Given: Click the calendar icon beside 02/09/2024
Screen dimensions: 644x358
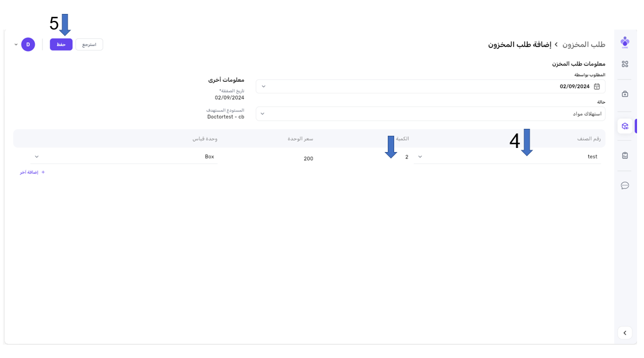Looking at the screenshot, I should tap(596, 86).
